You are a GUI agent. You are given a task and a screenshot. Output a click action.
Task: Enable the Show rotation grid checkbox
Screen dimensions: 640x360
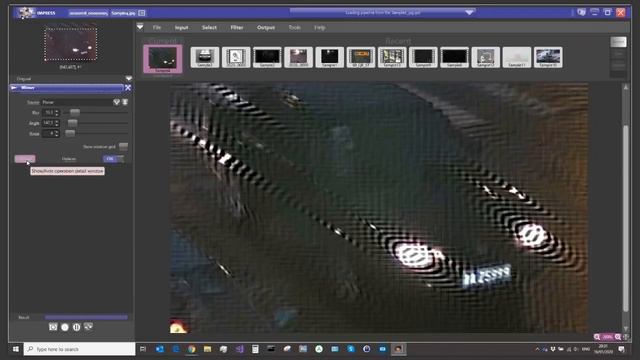(x=123, y=147)
